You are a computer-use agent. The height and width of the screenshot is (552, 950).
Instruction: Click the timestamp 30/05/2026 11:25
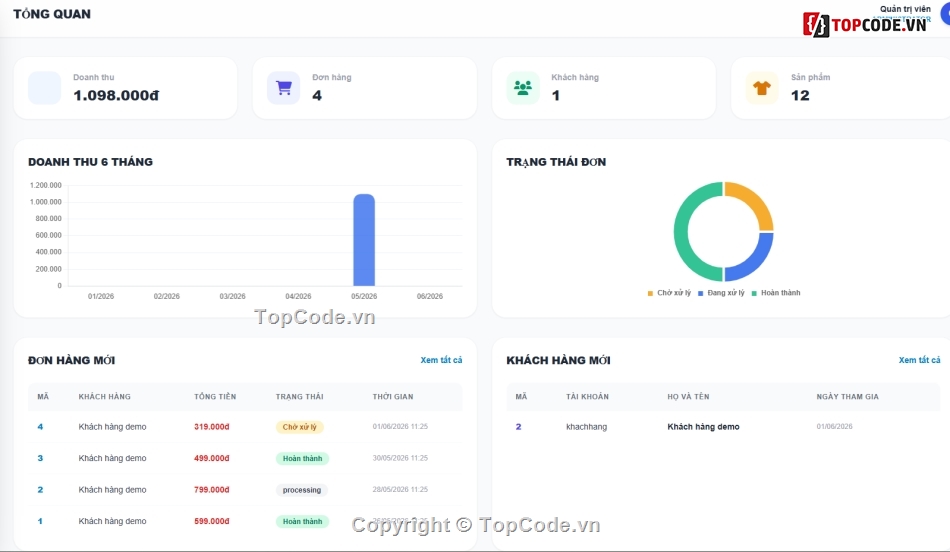click(400, 458)
